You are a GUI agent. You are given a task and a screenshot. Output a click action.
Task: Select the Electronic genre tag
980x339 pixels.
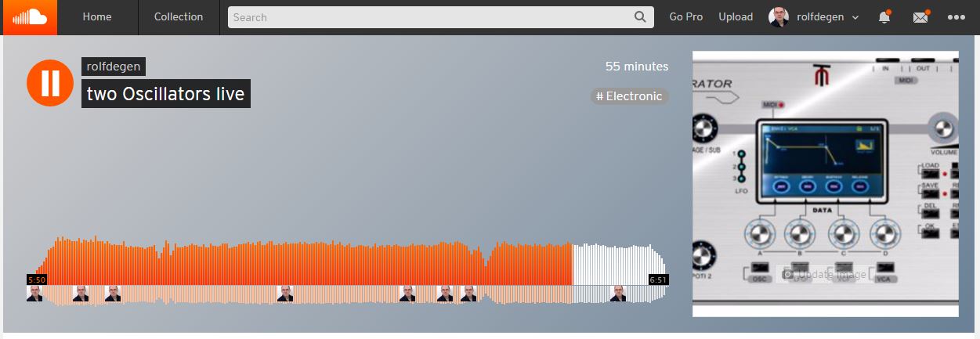(629, 96)
